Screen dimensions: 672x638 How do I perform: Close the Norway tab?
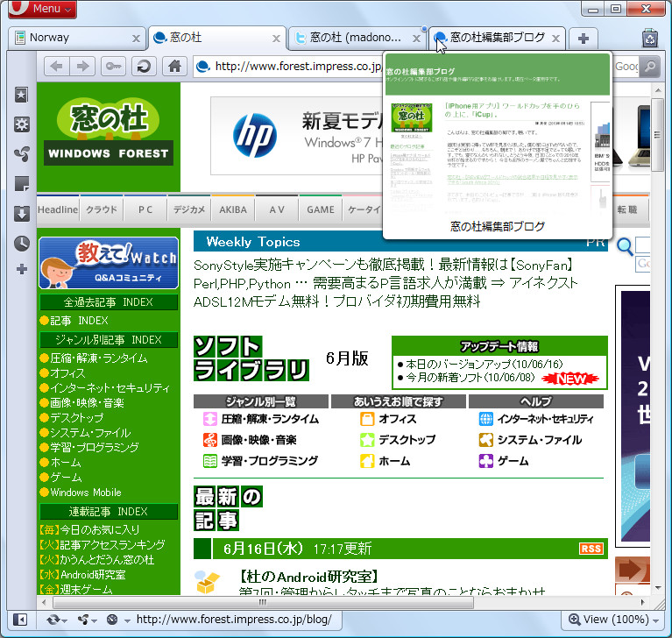point(136,39)
